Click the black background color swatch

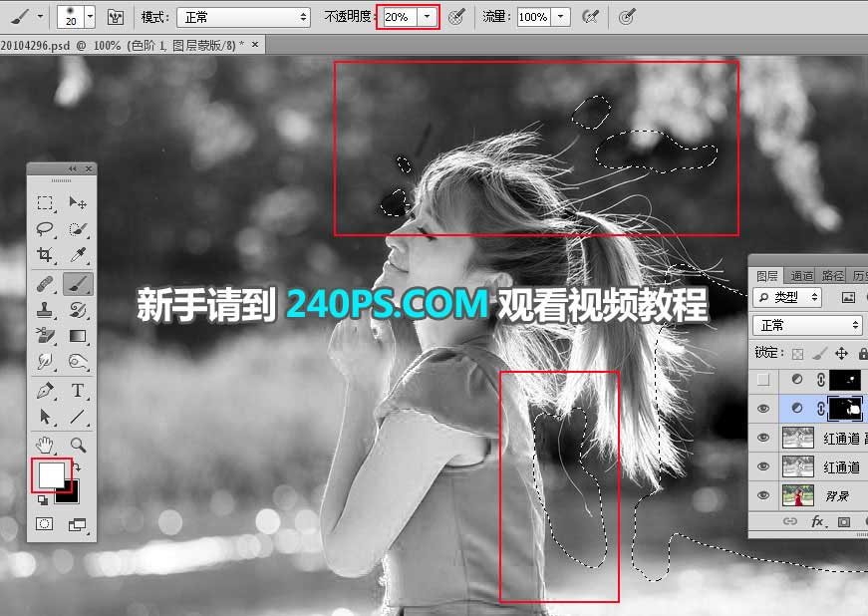71,493
